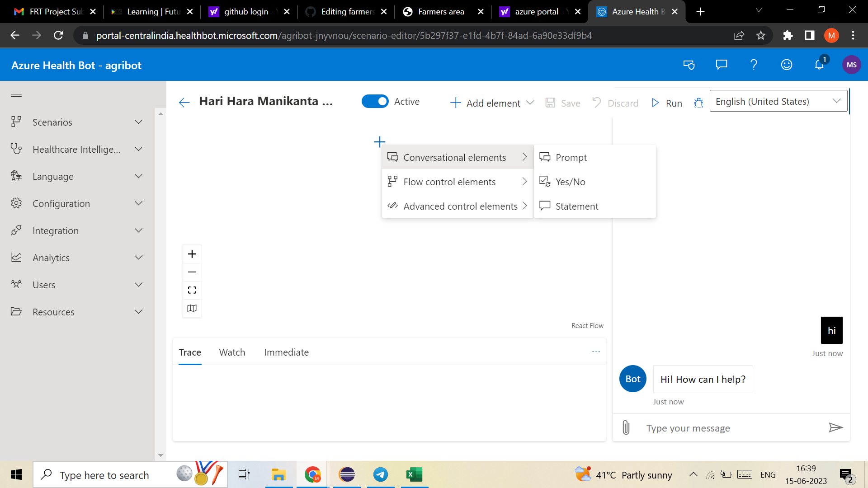Open the minimap icon below zoom controls
Viewport: 868px width, 488px height.
point(192,308)
